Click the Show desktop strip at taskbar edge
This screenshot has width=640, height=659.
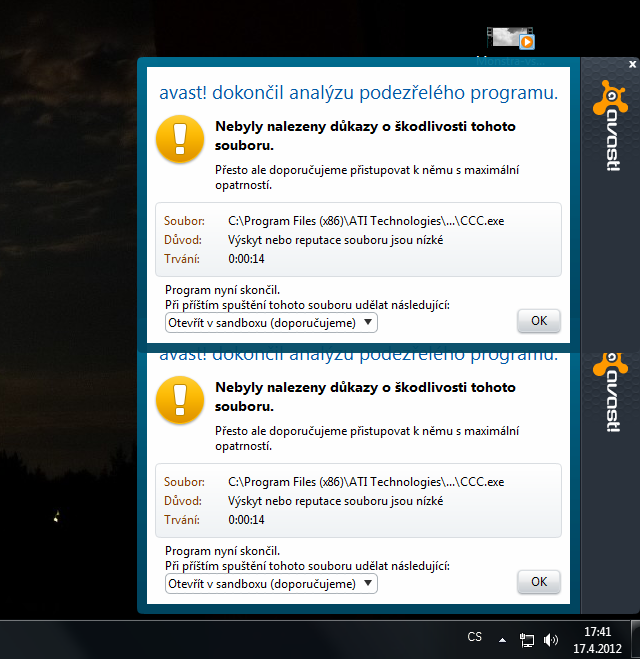pos(635,640)
